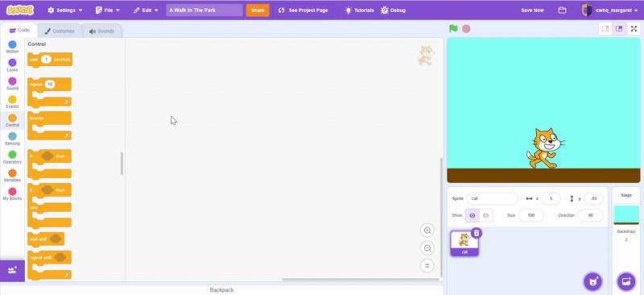Image resolution: width=644 pixels, height=295 pixels.
Task: Open the cwhq_margaret account menu
Action: pos(610,10)
